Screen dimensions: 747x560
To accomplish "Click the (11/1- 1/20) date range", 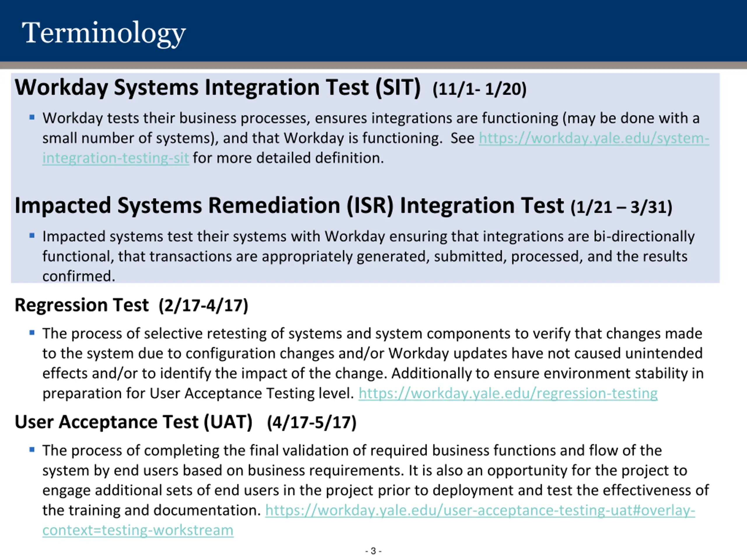I will 479,89.
